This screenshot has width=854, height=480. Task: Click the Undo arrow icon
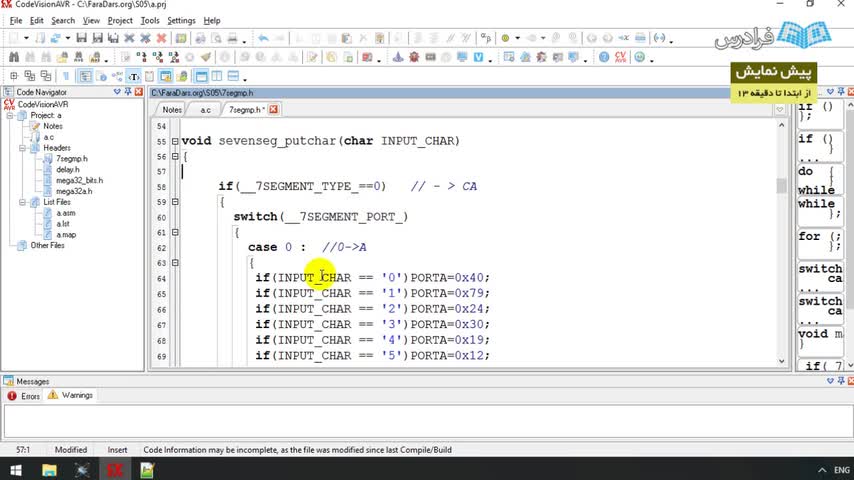(x=263, y=38)
